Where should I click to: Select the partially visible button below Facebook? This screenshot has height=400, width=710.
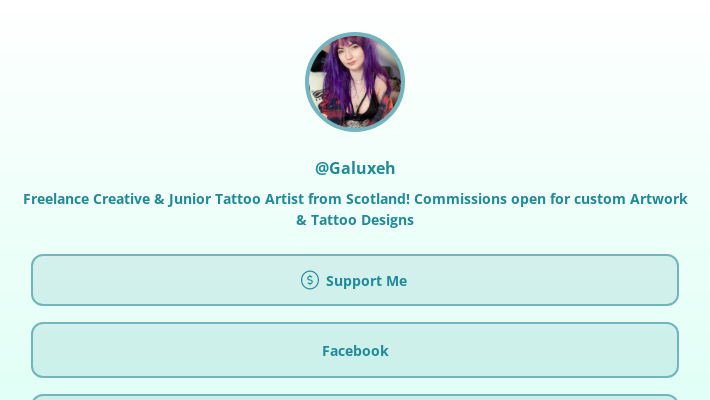tap(355, 397)
